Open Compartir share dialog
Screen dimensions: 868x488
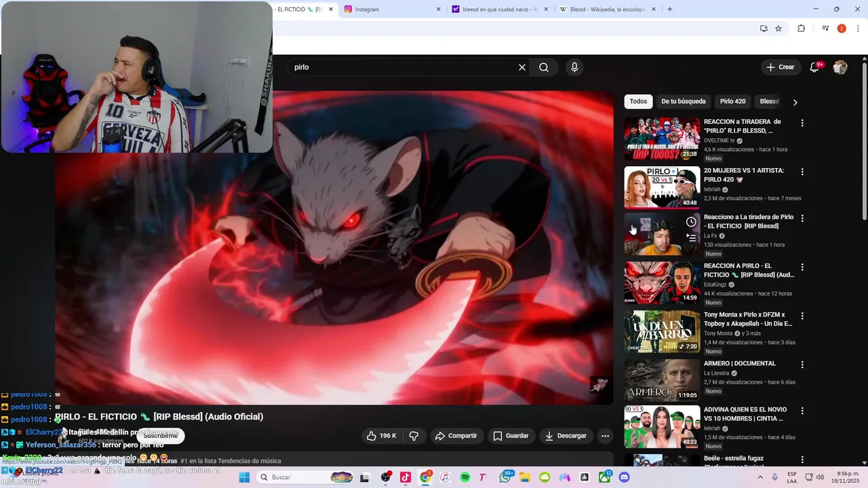coord(456,436)
